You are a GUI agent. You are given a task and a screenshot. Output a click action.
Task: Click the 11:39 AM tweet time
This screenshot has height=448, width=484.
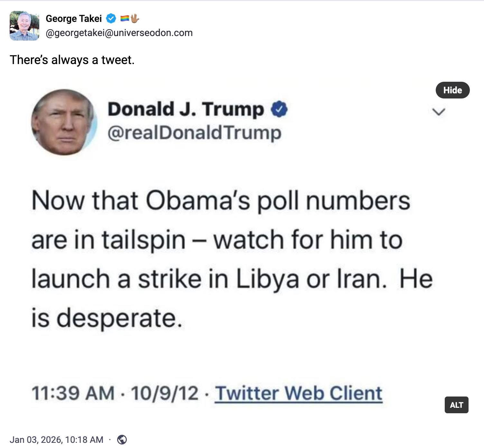(73, 393)
